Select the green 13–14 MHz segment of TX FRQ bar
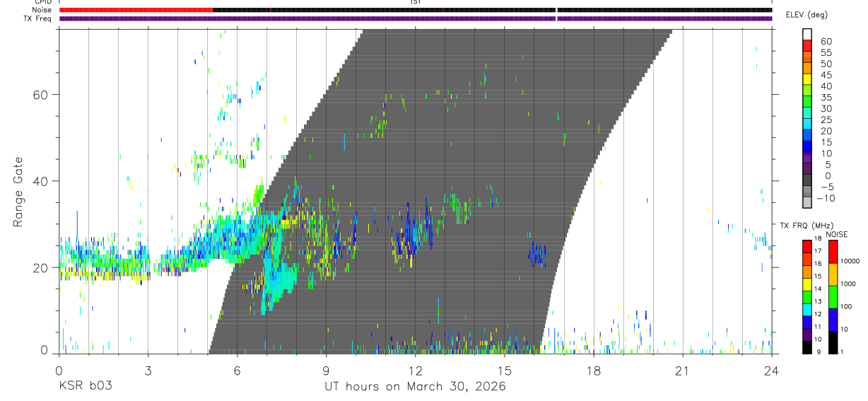Screen dimensions: 868x401 tap(807, 297)
